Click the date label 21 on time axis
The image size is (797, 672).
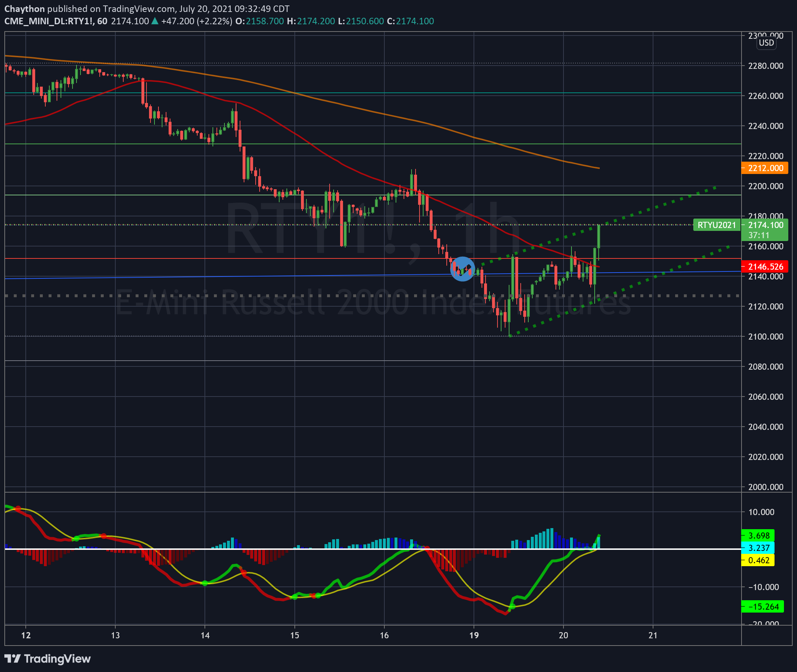(653, 635)
